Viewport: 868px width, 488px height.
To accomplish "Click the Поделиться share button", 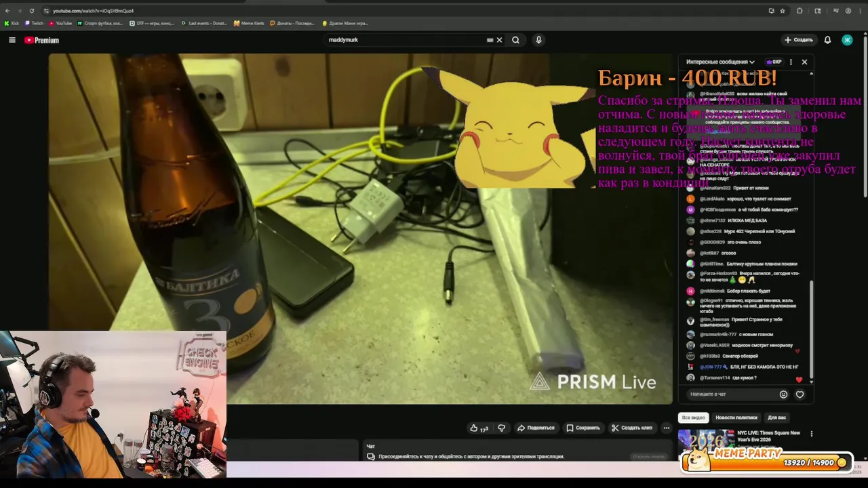I will (536, 428).
